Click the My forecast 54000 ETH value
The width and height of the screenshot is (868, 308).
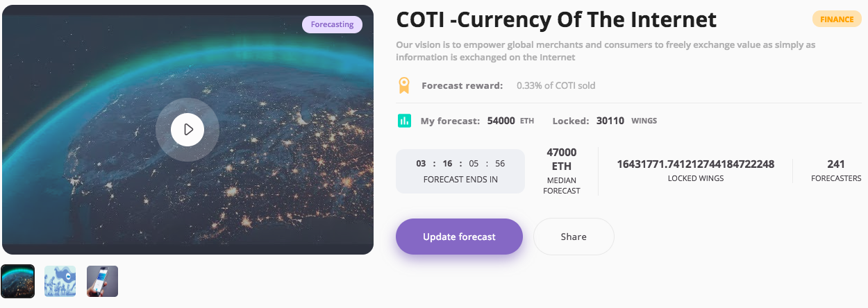510,121
